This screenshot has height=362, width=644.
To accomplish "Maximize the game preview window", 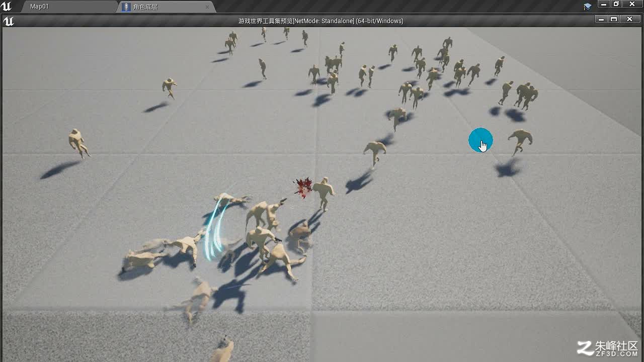I will point(614,19).
